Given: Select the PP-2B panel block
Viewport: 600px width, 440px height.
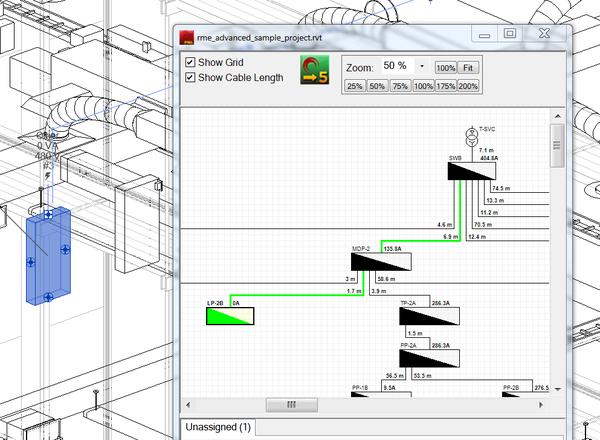Looking at the screenshot, I should pos(526,394).
